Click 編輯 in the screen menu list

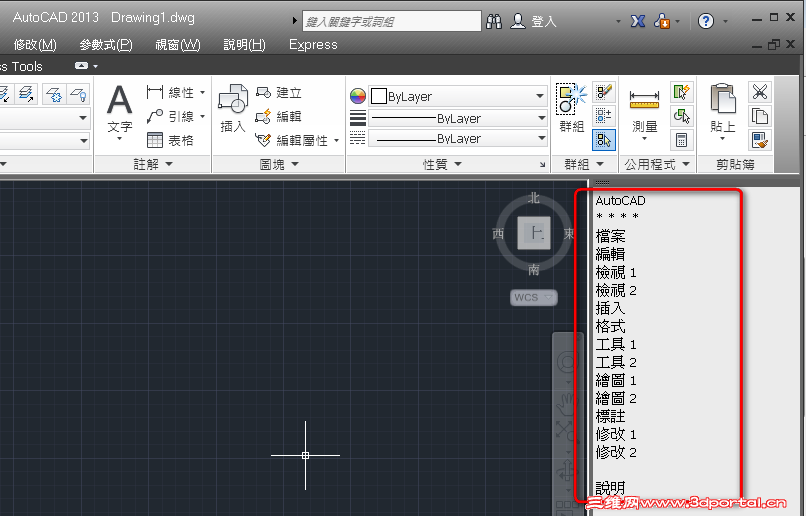click(610, 254)
